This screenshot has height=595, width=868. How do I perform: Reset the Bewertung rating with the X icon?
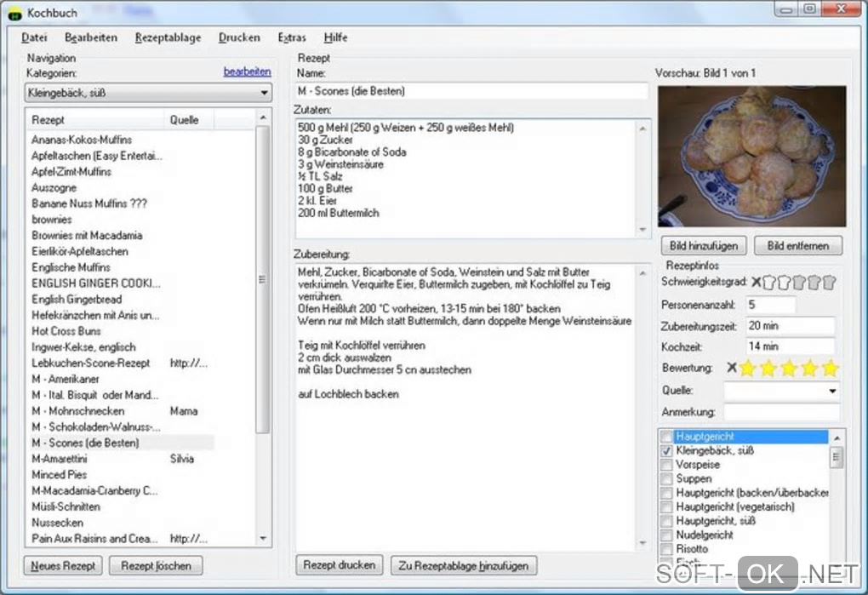click(731, 368)
